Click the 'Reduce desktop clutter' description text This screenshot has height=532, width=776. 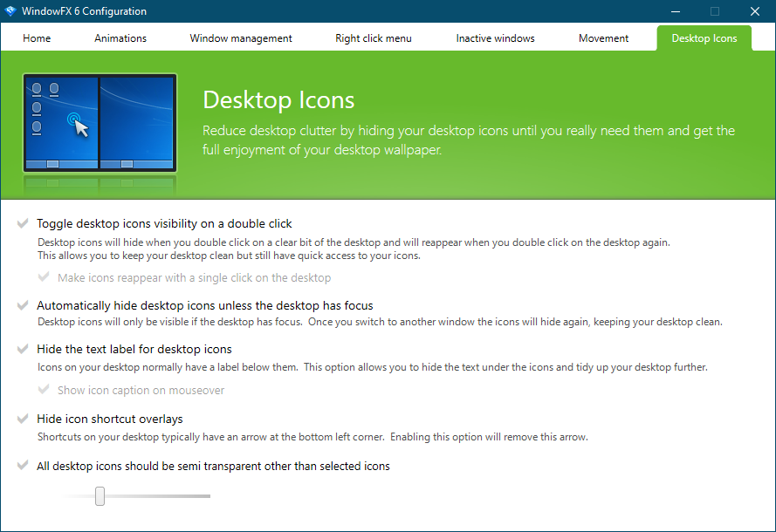coord(469,140)
